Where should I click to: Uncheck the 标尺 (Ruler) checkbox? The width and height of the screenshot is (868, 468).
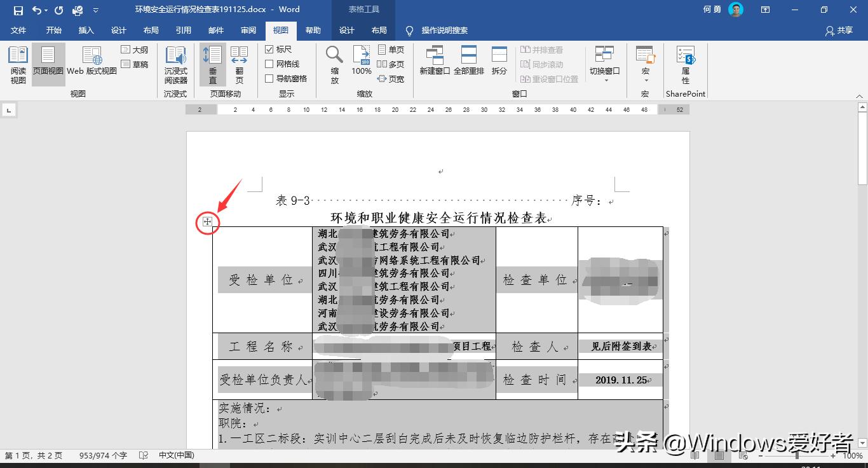click(269, 49)
